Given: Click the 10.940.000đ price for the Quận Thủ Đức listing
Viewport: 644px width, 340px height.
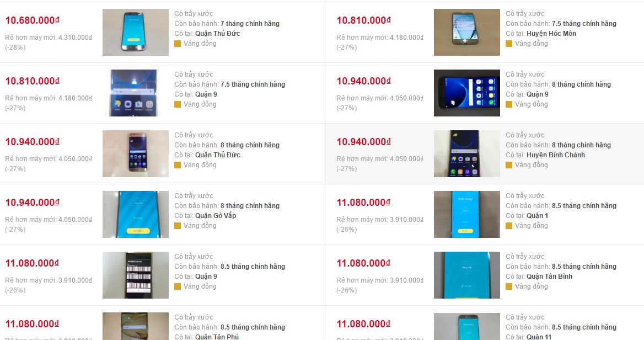Looking at the screenshot, I should coord(33,142).
